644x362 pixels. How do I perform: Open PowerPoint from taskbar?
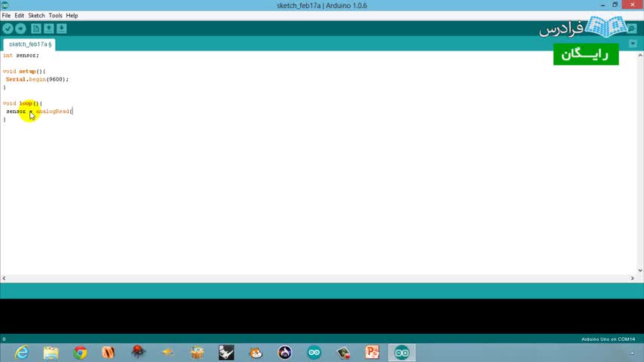(373, 352)
